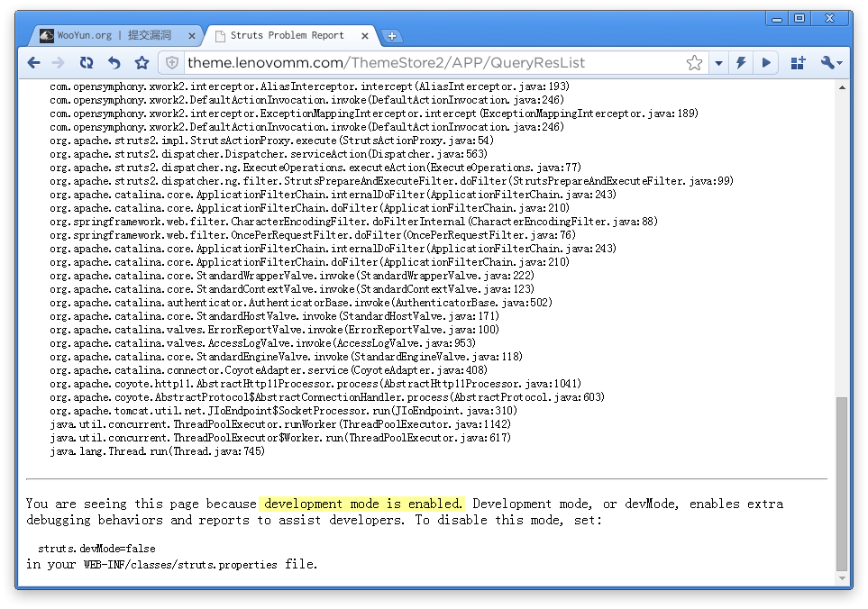Screen dimensions: 868x609
Task: Open a new tab with plus button
Action: click(x=392, y=36)
